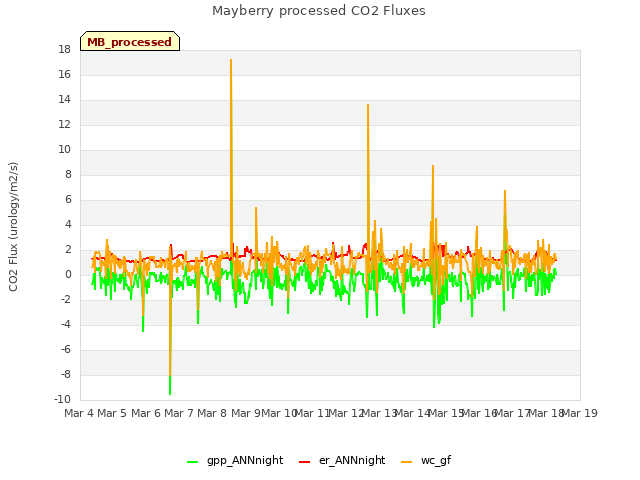Select the Mar 7 x-axis label
640x480 pixels.
tap(179, 413)
